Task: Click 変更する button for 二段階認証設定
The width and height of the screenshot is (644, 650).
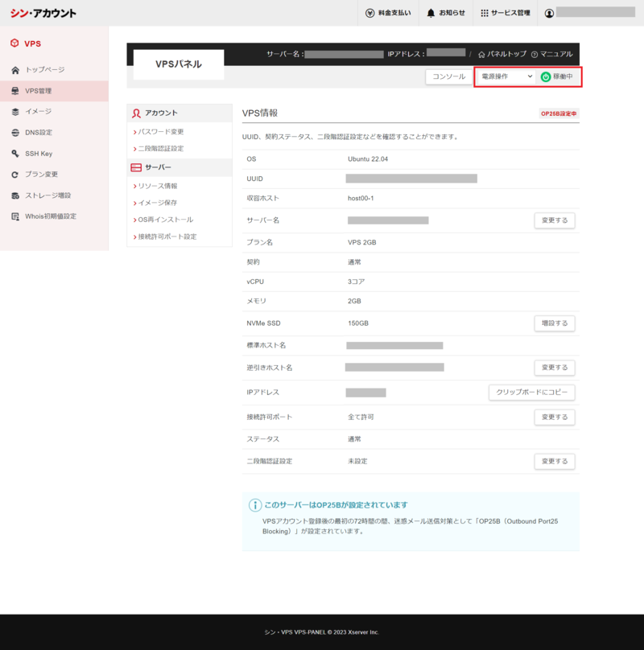Action: [x=554, y=462]
